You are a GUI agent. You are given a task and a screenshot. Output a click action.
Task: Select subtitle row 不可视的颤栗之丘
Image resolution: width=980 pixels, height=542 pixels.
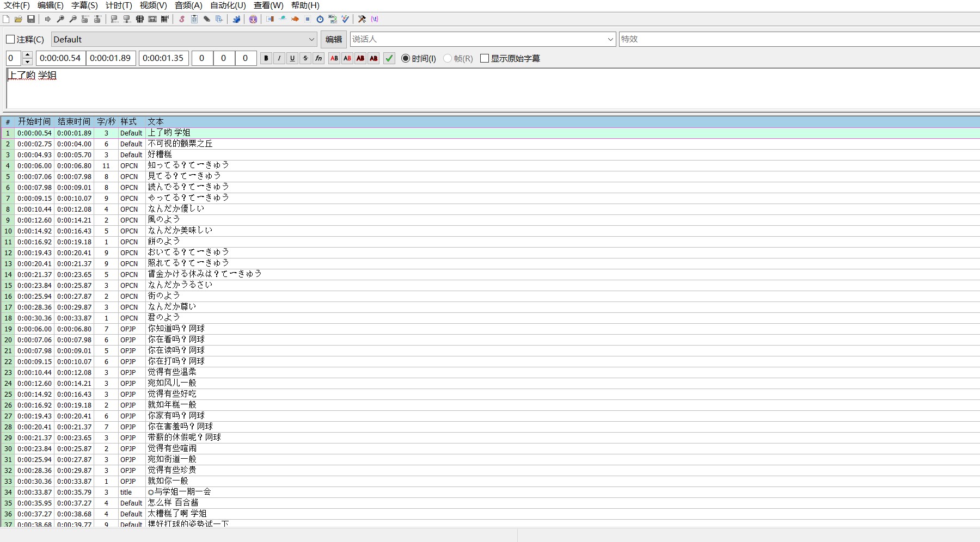pyautogui.click(x=490, y=144)
